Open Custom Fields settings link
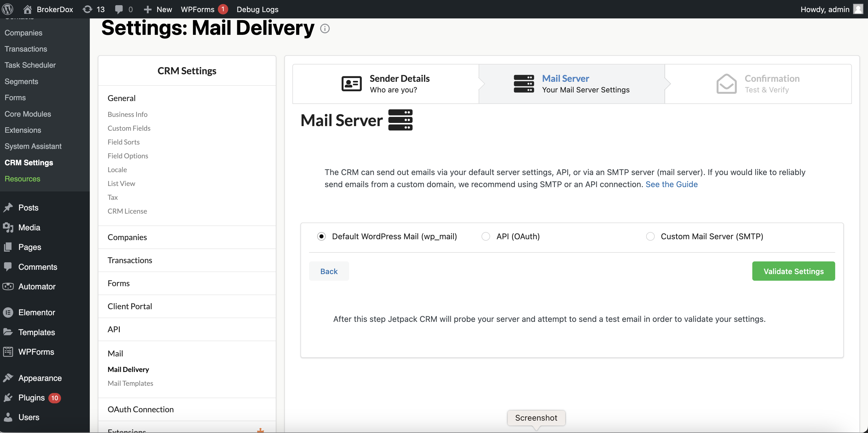The height and width of the screenshot is (433, 868). (x=129, y=128)
